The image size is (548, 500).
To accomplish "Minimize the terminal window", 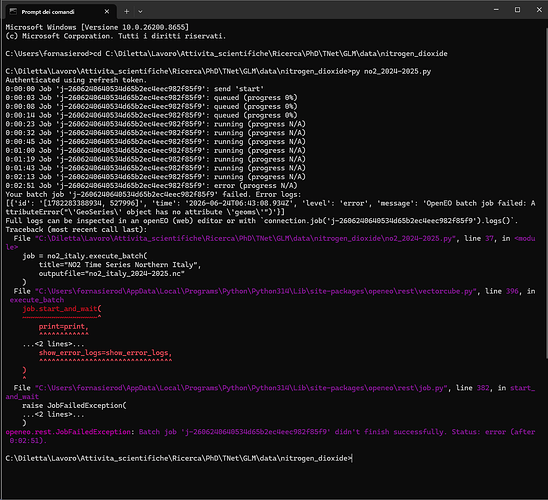I will point(496,10).
